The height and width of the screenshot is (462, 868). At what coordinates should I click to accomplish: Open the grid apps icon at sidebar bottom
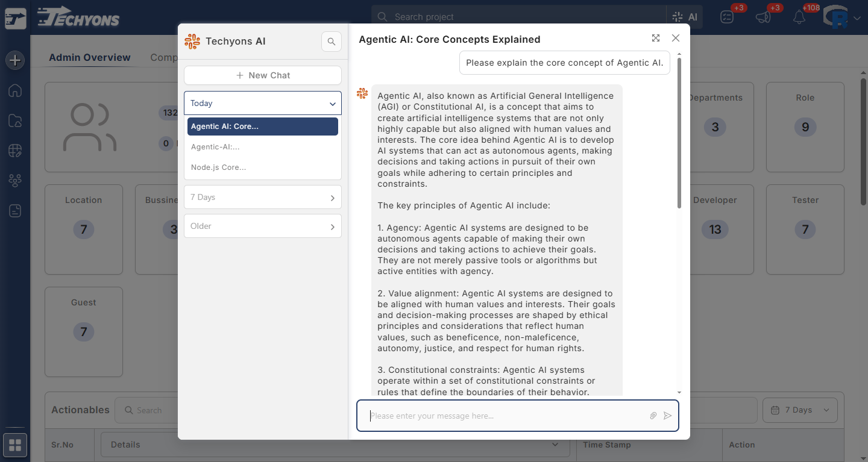click(15, 445)
